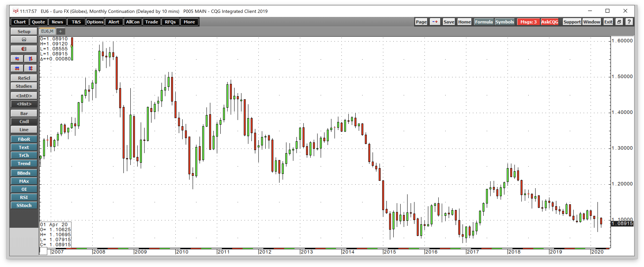The height and width of the screenshot is (267, 644).
Task: Switch to Cndl candlestick chart type
Action: point(24,121)
